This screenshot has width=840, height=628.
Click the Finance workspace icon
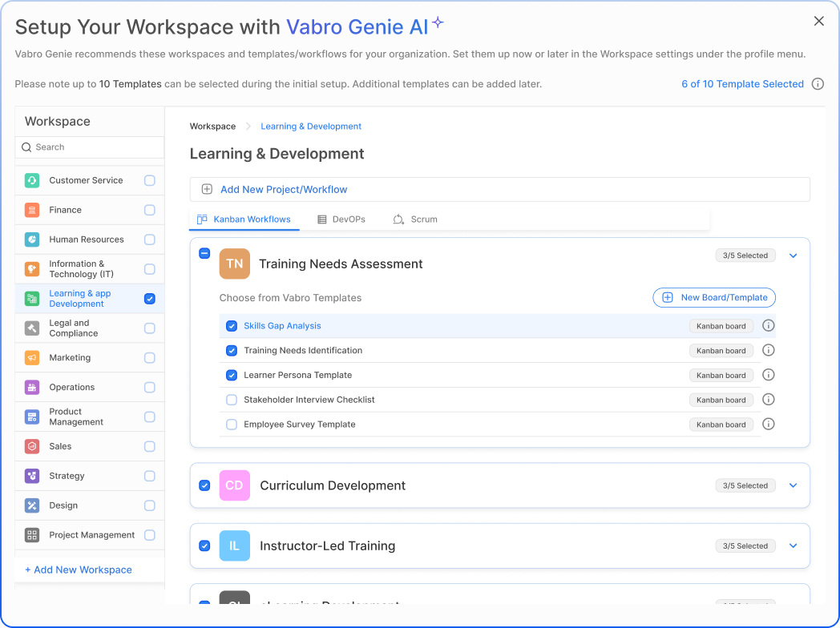click(32, 210)
